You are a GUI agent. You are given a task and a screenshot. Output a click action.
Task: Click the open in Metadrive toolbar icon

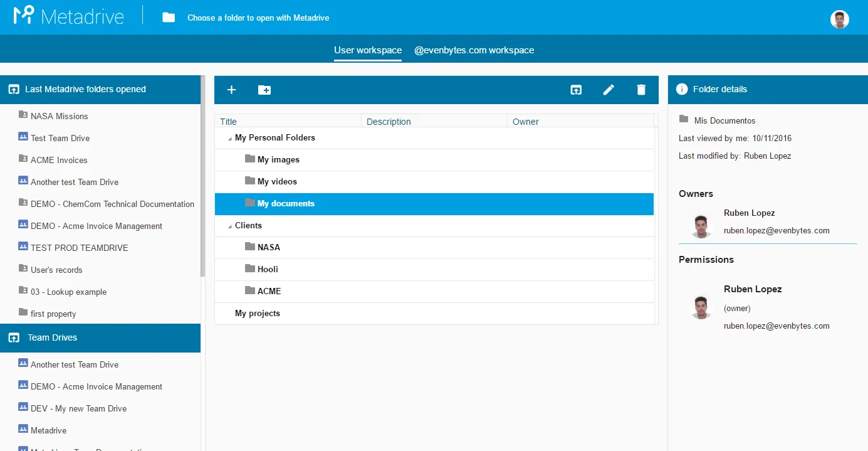576,90
